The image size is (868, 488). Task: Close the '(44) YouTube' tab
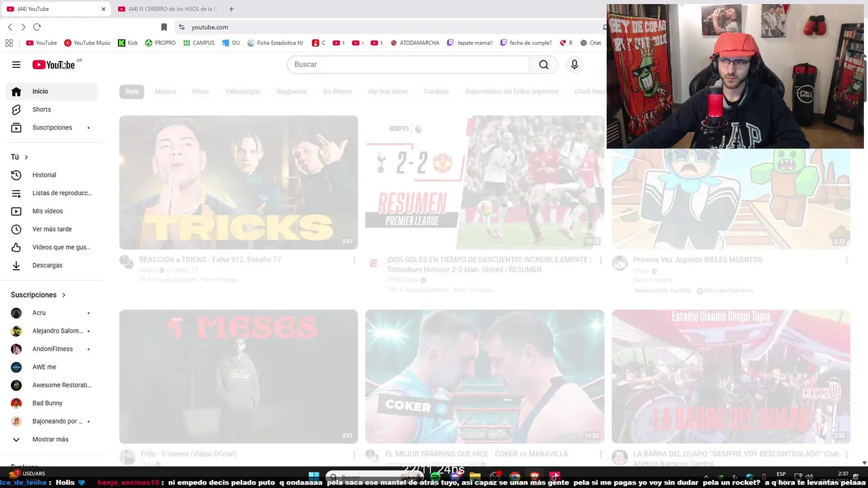click(x=103, y=9)
